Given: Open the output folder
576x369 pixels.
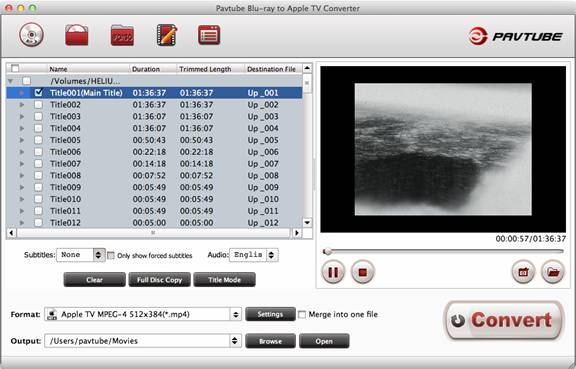Looking at the screenshot, I should point(324,341).
